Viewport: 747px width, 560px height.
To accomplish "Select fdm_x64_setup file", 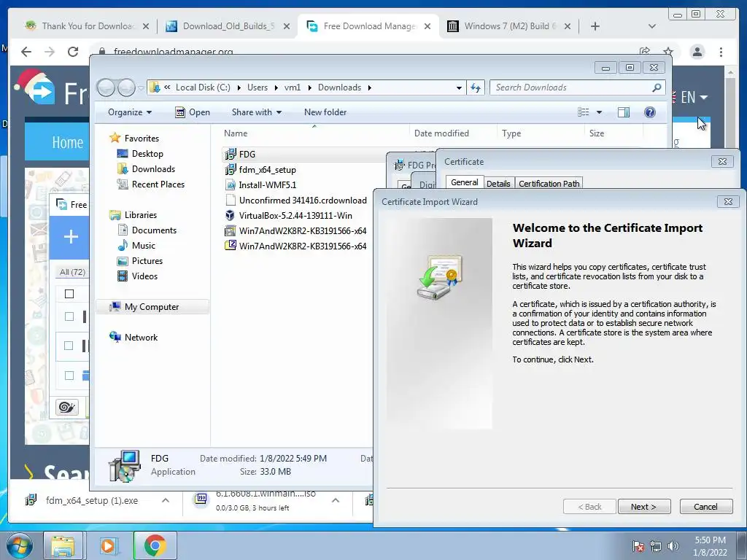I will pyautogui.click(x=267, y=169).
